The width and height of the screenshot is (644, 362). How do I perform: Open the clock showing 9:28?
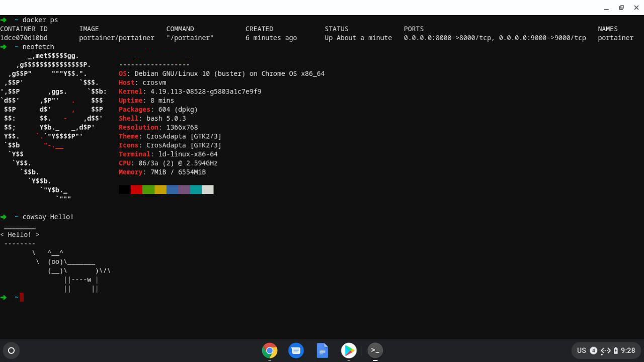(628, 350)
